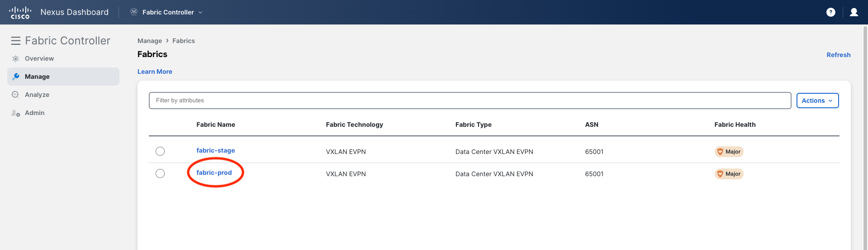Click the Fabric Technology column header
Image resolution: width=868 pixels, height=250 pixels.
pos(354,125)
